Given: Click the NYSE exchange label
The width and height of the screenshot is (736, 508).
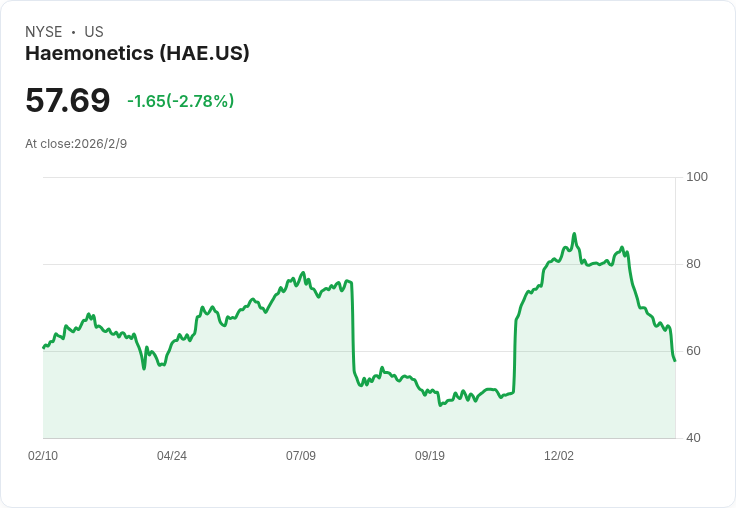Looking at the screenshot, I should [x=44, y=32].
